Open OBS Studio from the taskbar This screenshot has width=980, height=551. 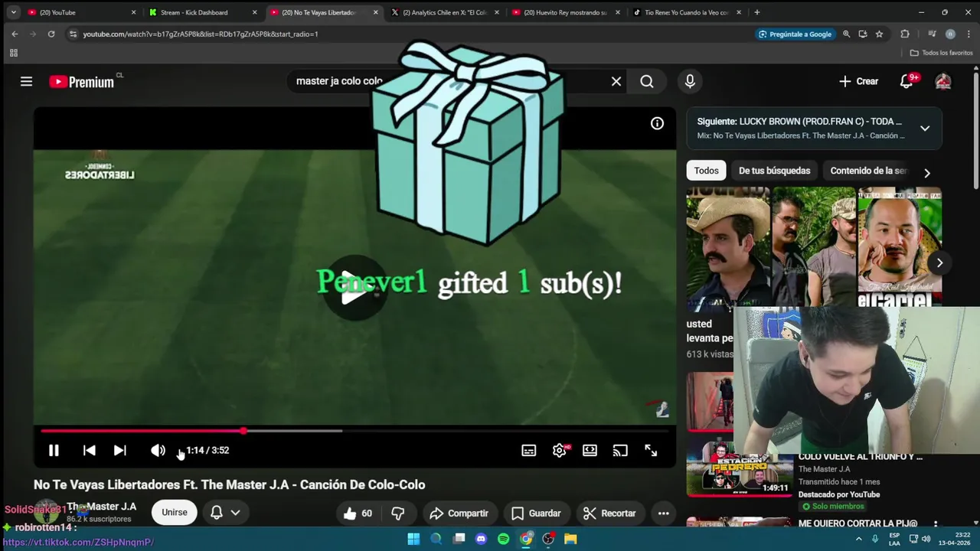[548, 539]
